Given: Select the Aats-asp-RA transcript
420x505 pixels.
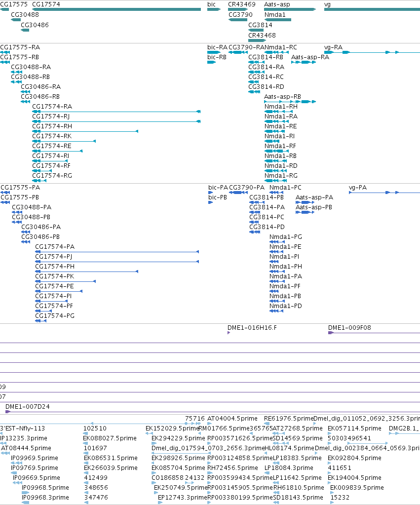Looking at the screenshot, I should [310, 57].
